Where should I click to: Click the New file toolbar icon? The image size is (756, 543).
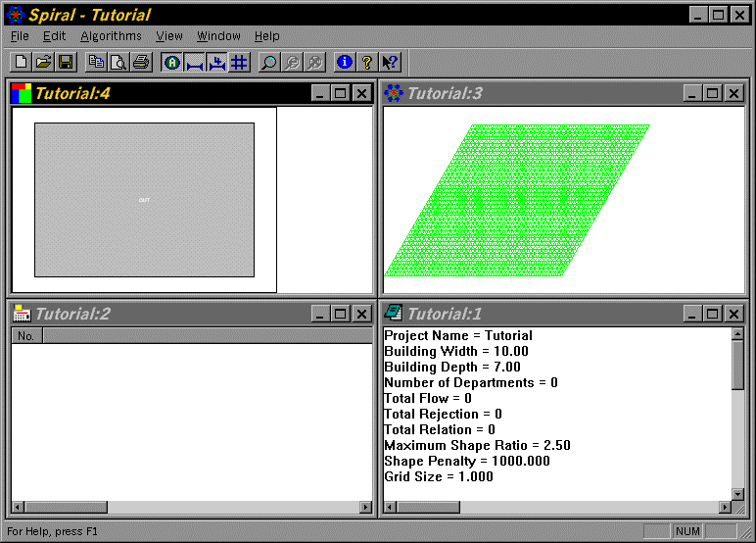pyautogui.click(x=22, y=63)
